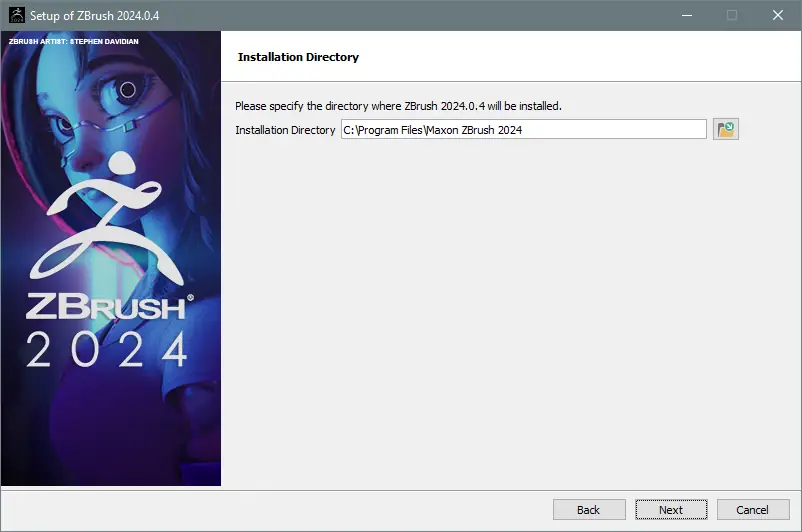This screenshot has height=532, width=802.
Task: Click the ZBrush 2024 artwork banner
Action: click(x=111, y=258)
